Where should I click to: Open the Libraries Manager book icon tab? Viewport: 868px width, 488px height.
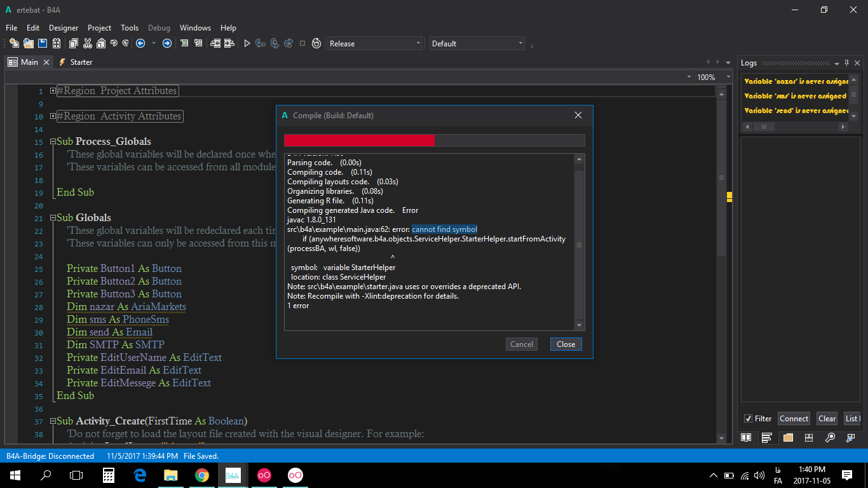[747, 438]
